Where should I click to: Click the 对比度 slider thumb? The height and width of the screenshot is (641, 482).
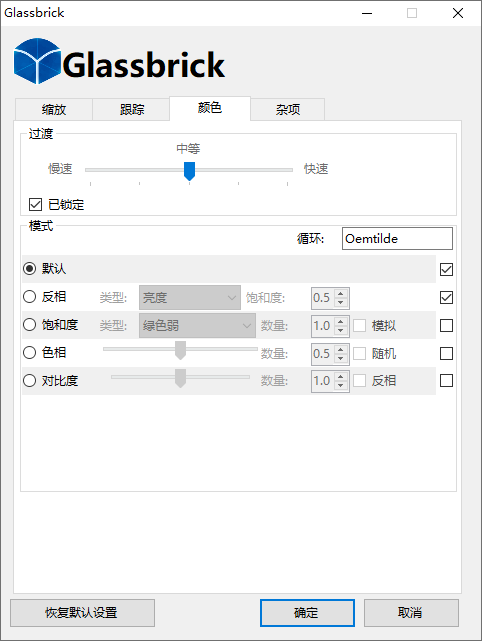coord(180,378)
